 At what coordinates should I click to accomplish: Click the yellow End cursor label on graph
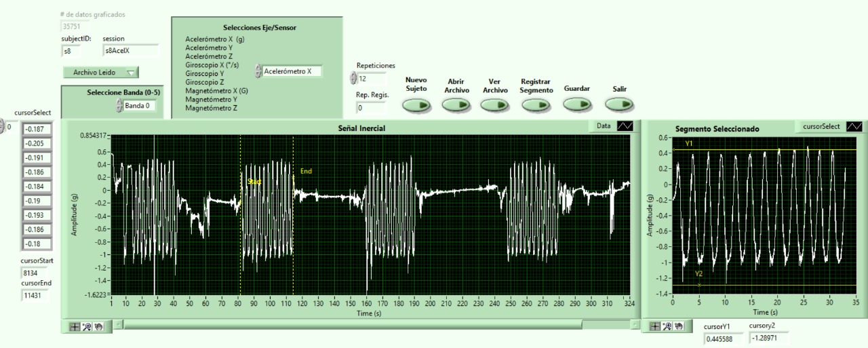[x=307, y=172]
